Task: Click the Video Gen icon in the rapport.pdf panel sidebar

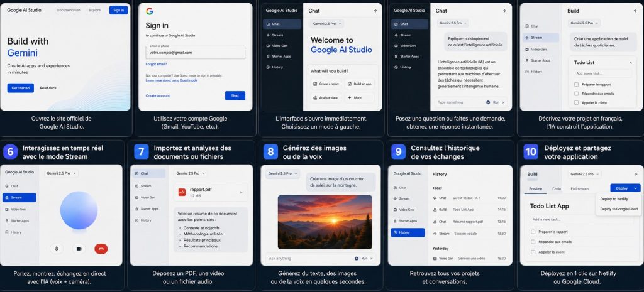Action: tap(136, 197)
